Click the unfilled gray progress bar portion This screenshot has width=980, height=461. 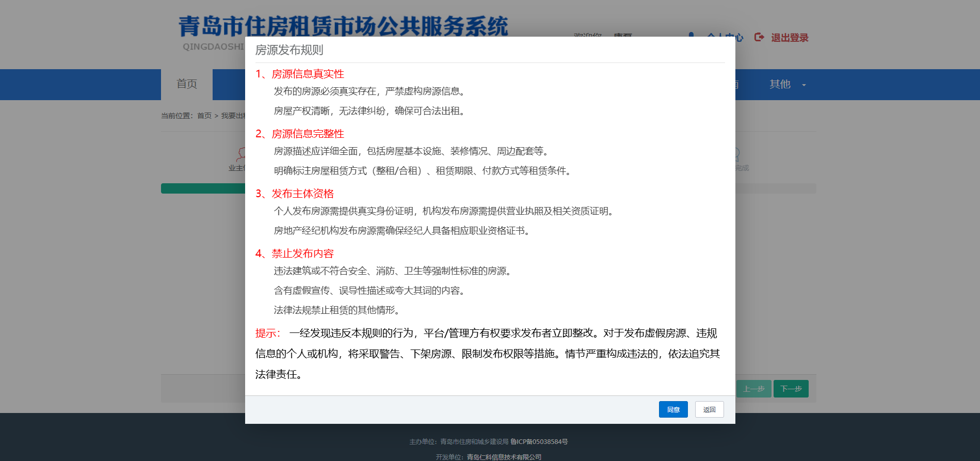coord(775,188)
